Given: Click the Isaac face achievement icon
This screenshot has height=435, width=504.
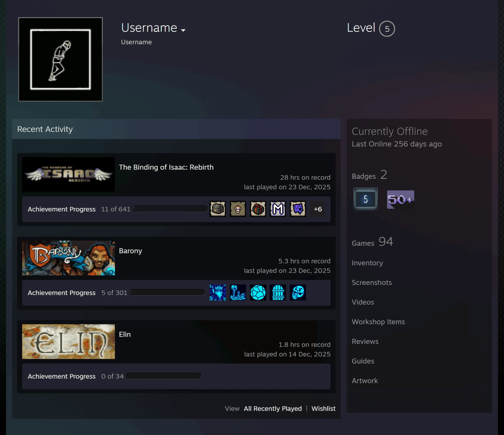Looking at the screenshot, I should coord(238,209).
